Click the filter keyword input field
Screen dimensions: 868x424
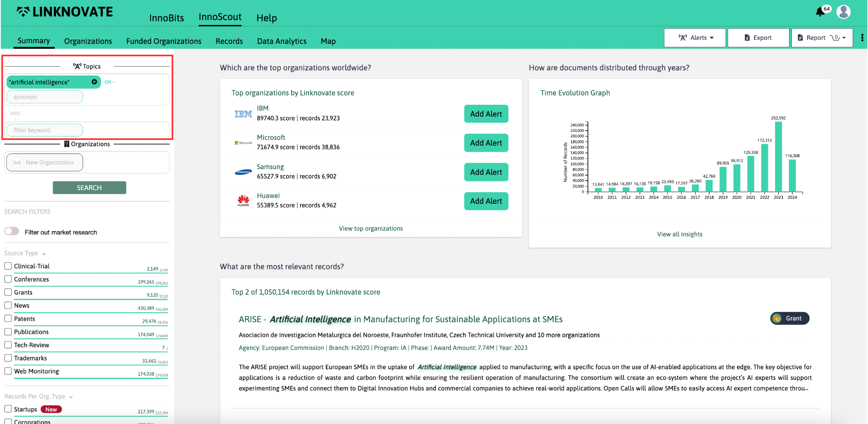pyautogui.click(x=45, y=130)
